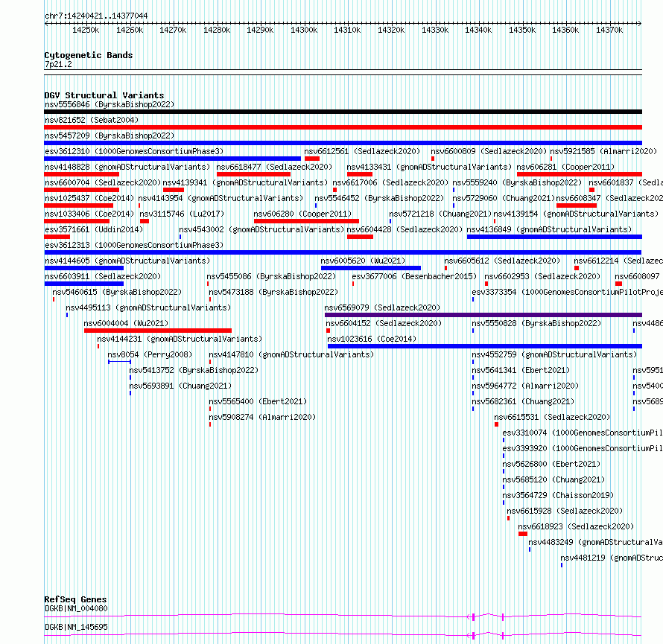The height and width of the screenshot is (644, 663).
Task: Open nsv6005620 (Wu2021) label
Action: pyautogui.click(x=363, y=261)
